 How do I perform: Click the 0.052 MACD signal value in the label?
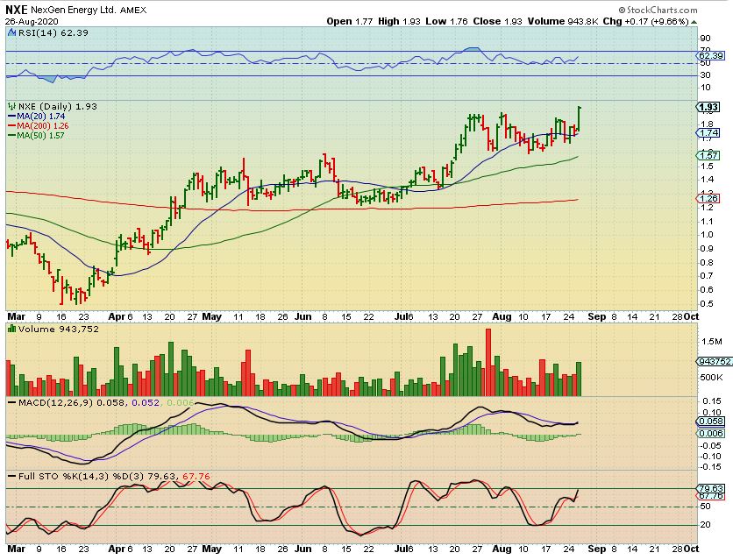point(146,402)
